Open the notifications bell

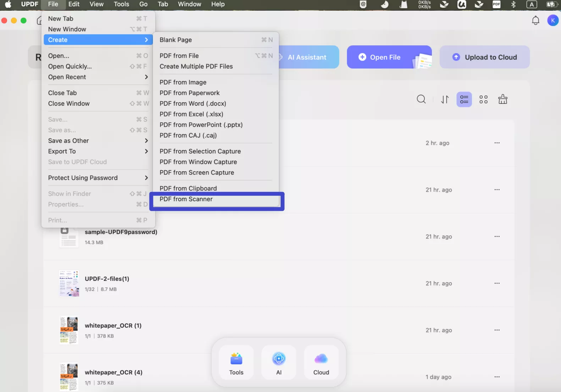click(535, 21)
